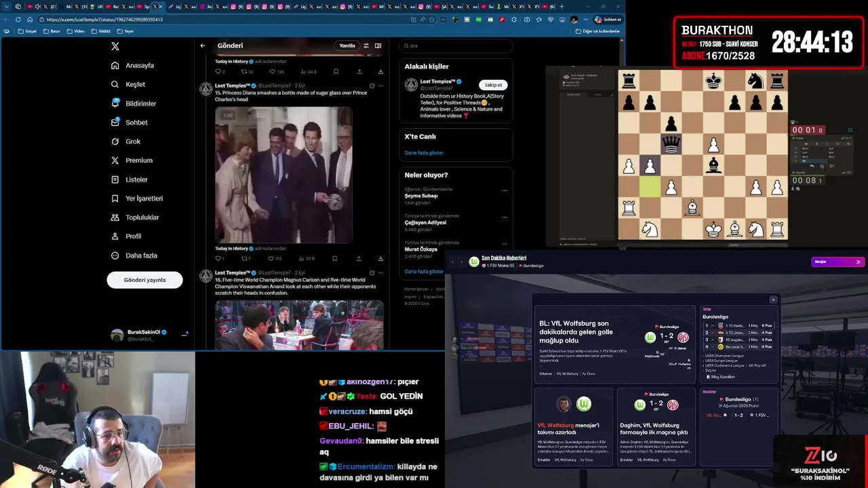
Task: Like the top post with 135 likes
Action: click(x=276, y=71)
